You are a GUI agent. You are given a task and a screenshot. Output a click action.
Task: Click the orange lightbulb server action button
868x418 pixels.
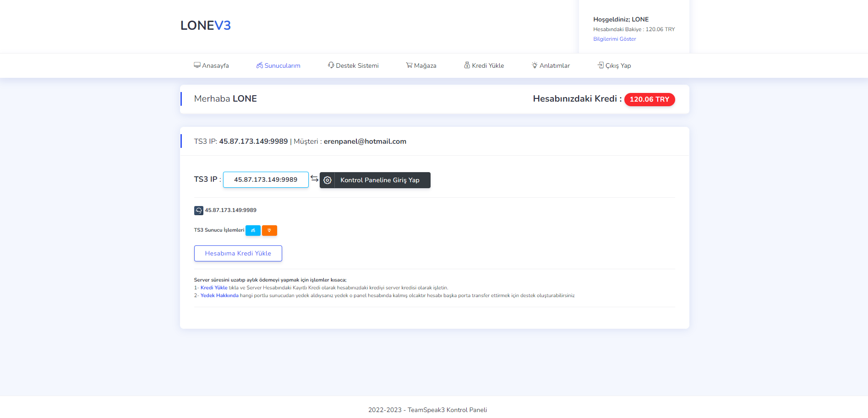point(269,230)
